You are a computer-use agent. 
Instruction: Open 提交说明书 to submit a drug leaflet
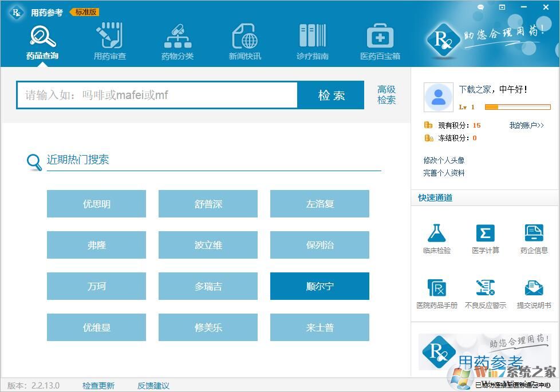tap(534, 294)
